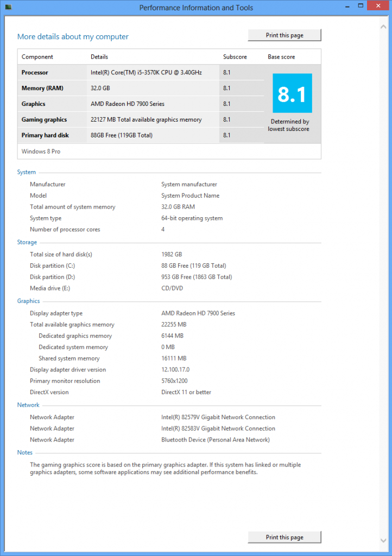Image resolution: width=392 pixels, height=556 pixels.
Task: Click the 1982 GB total disk size value
Action: [x=172, y=254]
